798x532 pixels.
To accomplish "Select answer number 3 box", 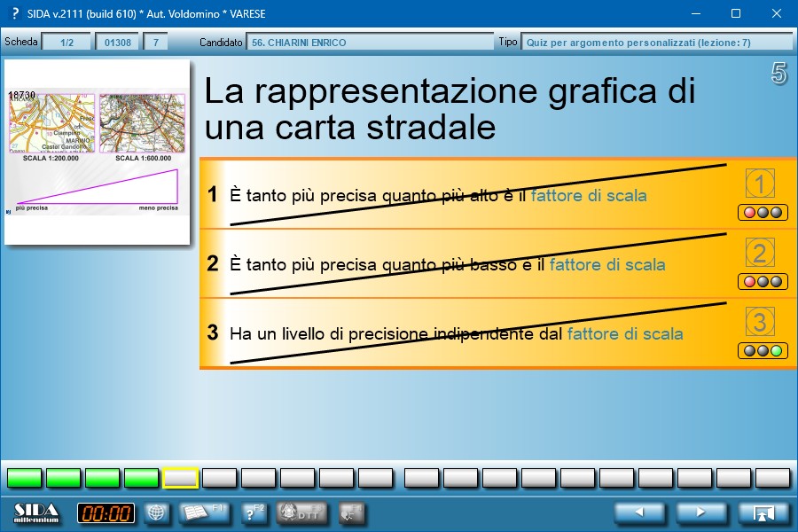I will tap(761, 321).
